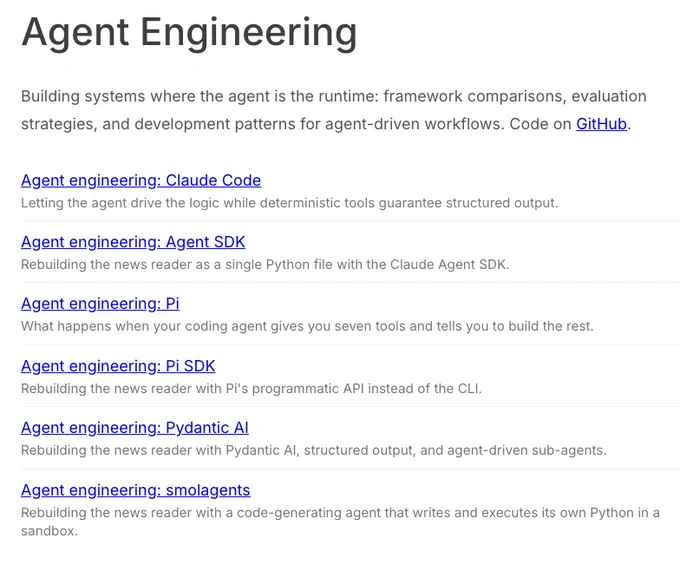Open 'Agent engineering: Claude Code' article
Viewport: 680px width, 571px height.
[141, 180]
